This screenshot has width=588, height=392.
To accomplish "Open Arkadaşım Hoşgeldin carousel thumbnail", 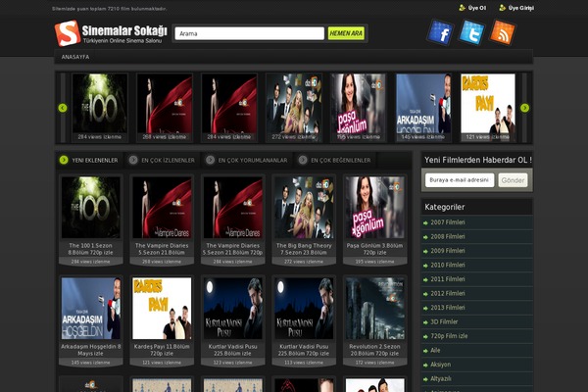I will click(423, 107).
